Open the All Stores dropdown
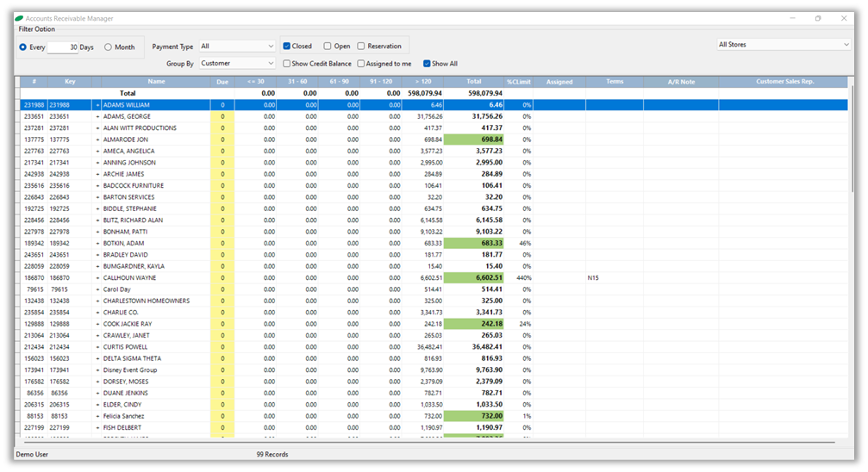The width and height of the screenshot is (868, 472). point(784,44)
